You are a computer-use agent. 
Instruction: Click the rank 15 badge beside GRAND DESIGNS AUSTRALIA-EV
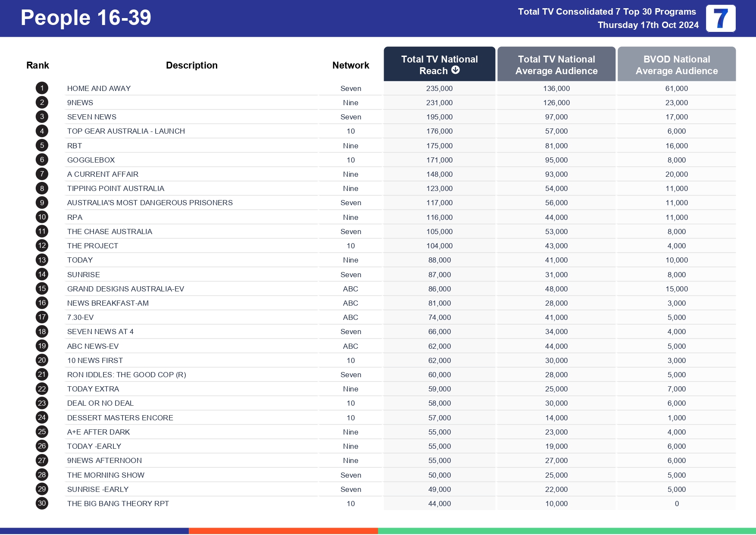point(41,289)
